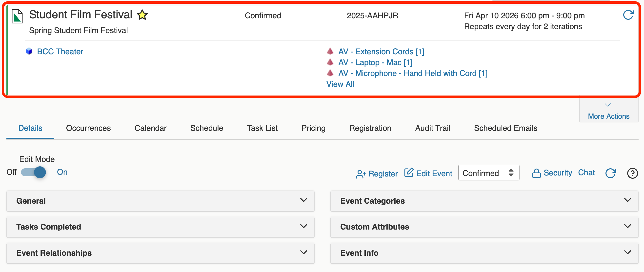644x272 pixels.
Task: Open the View All resources link
Action: click(340, 84)
